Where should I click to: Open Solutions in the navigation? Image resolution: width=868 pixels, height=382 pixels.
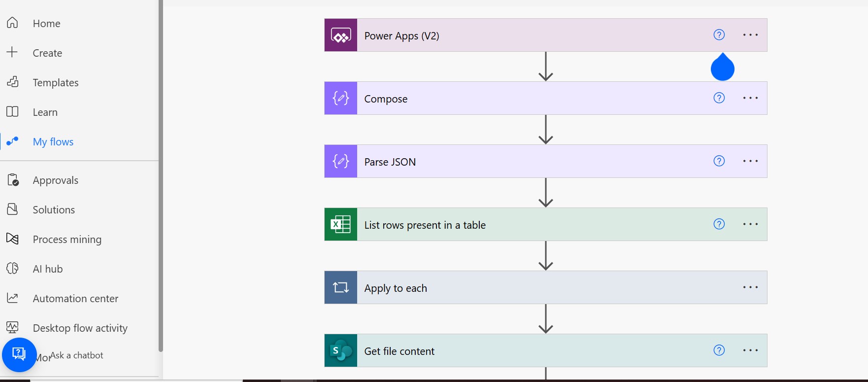pyautogui.click(x=54, y=210)
